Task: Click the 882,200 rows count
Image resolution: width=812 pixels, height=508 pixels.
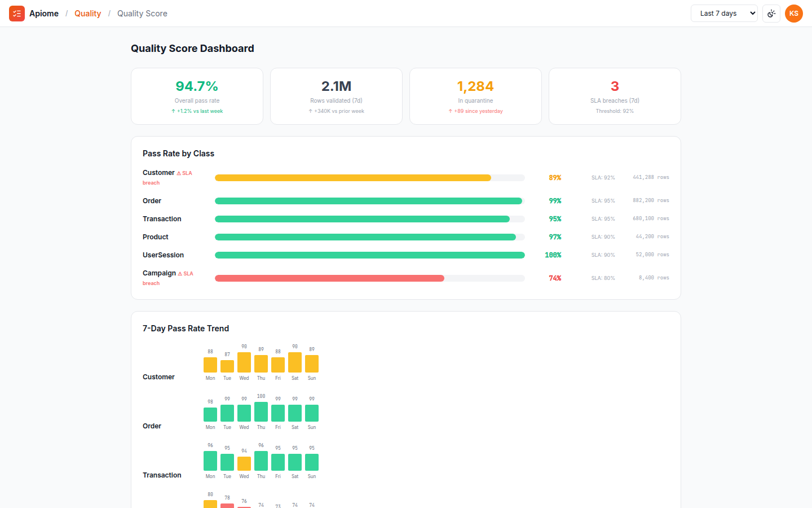Action: click(x=651, y=200)
